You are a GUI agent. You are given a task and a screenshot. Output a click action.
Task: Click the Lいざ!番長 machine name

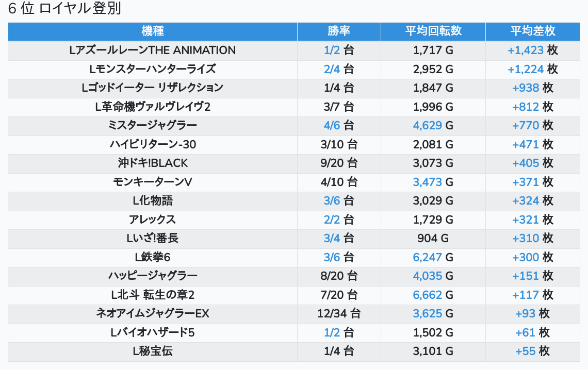pos(153,239)
